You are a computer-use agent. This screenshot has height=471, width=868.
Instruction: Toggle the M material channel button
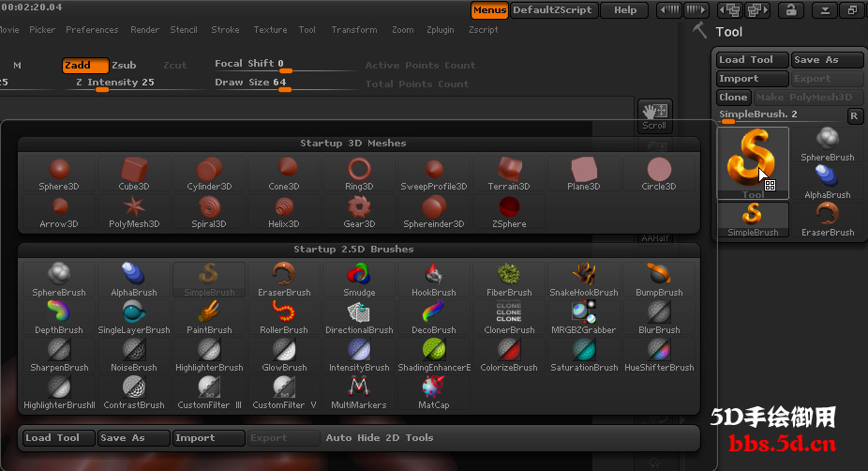17,66
